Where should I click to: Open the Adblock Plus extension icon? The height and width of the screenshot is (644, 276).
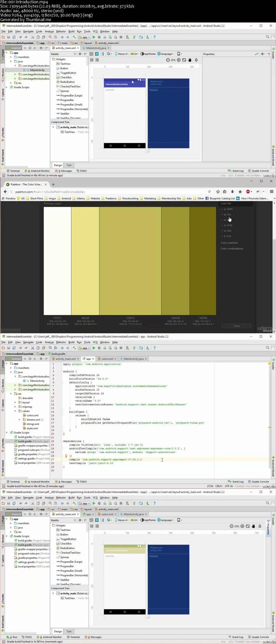(248, 192)
